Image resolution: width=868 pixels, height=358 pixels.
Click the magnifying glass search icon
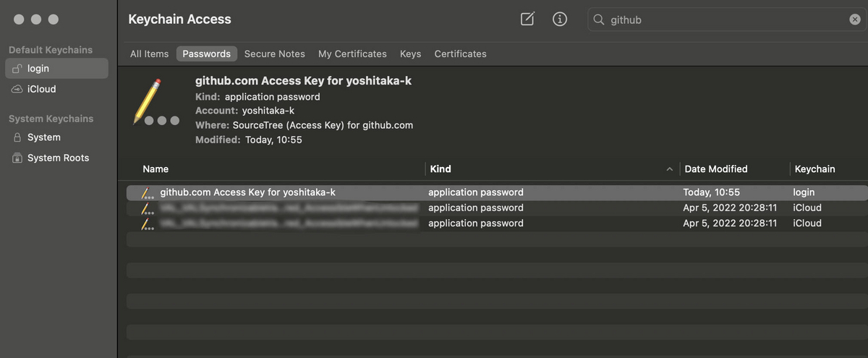pyautogui.click(x=599, y=20)
